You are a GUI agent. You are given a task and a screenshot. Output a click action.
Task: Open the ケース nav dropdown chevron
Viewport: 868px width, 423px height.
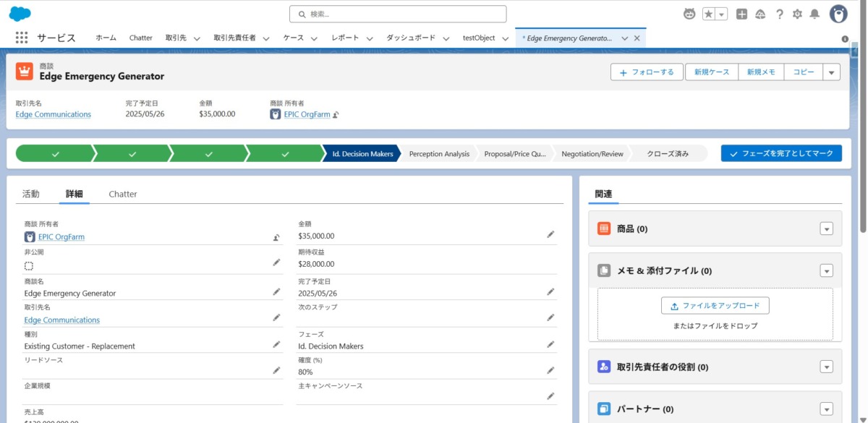point(314,38)
